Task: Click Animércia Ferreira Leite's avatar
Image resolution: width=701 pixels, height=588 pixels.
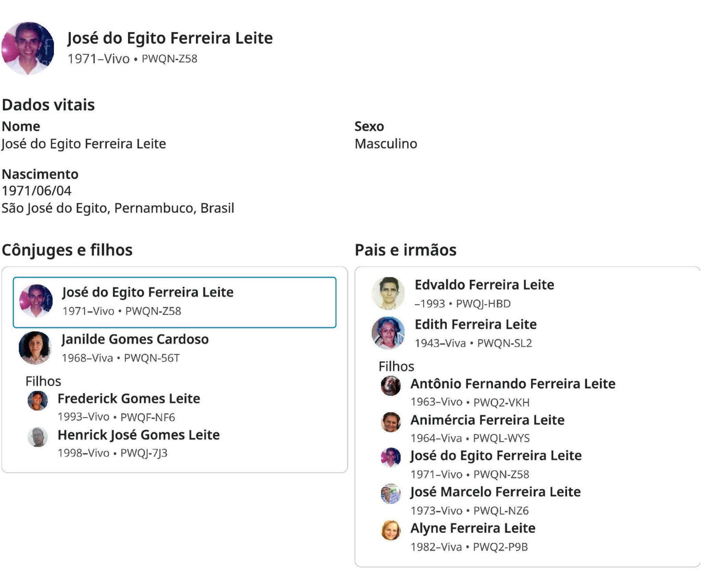Action: [391, 422]
